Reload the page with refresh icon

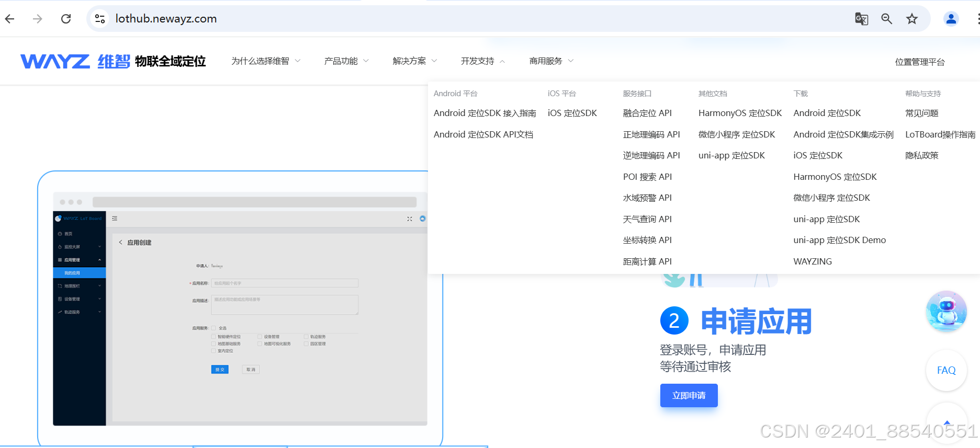pos(66,19)
